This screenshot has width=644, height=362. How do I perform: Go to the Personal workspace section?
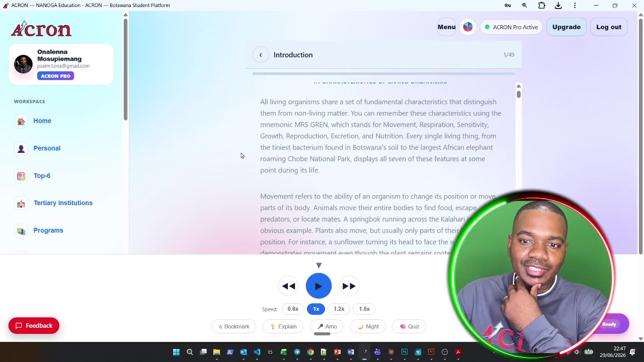[47, 148]
